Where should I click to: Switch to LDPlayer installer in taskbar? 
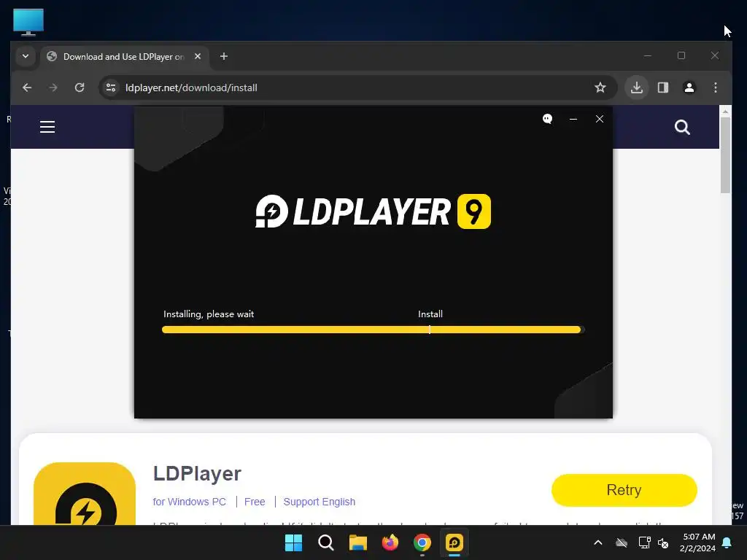coord(454,542)
